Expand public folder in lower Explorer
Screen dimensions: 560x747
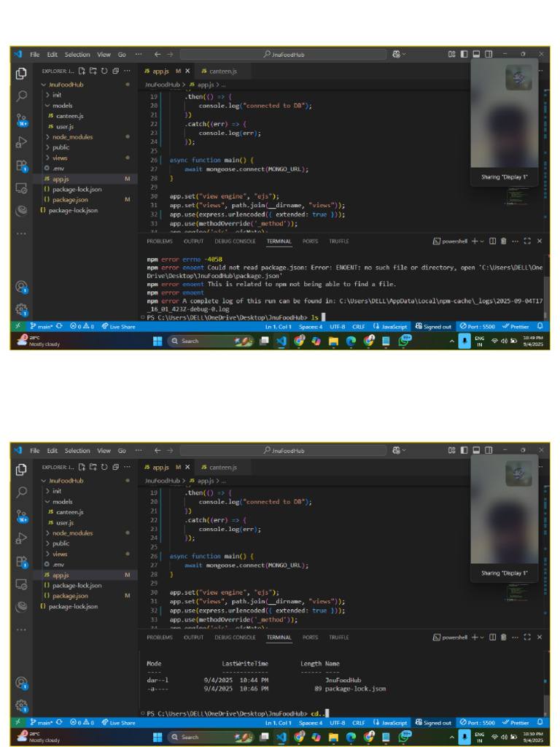pyautogui.click(x=47, y=543)
